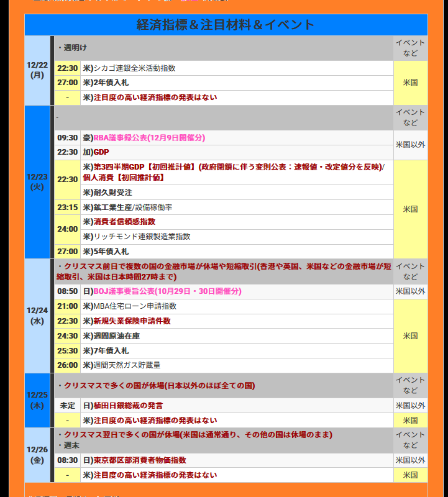Click the 09:30 time cell

click(x=68, y=138)
